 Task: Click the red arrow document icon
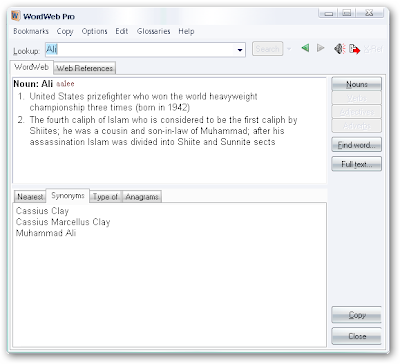coord(355,49)
